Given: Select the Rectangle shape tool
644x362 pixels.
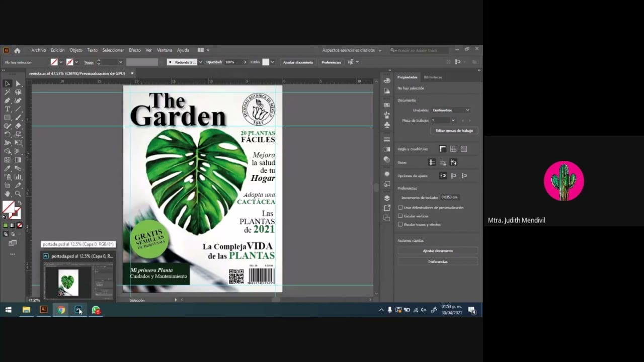Looking at the screenshot, I should pyautogui.click(x=7, y=118).
